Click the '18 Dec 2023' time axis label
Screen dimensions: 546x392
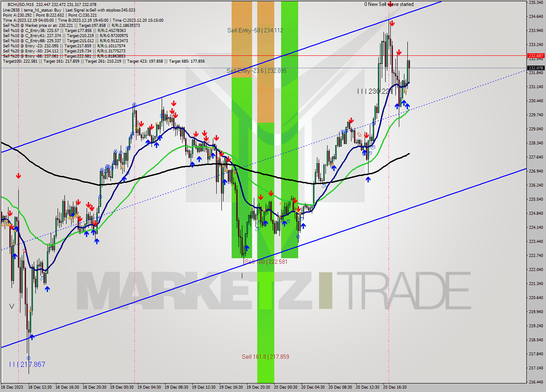12,387
